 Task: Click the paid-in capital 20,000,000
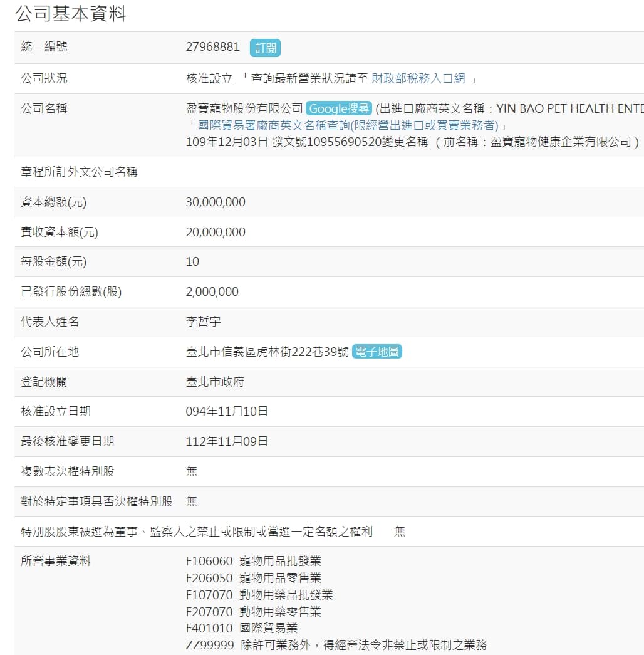(216, 233)
